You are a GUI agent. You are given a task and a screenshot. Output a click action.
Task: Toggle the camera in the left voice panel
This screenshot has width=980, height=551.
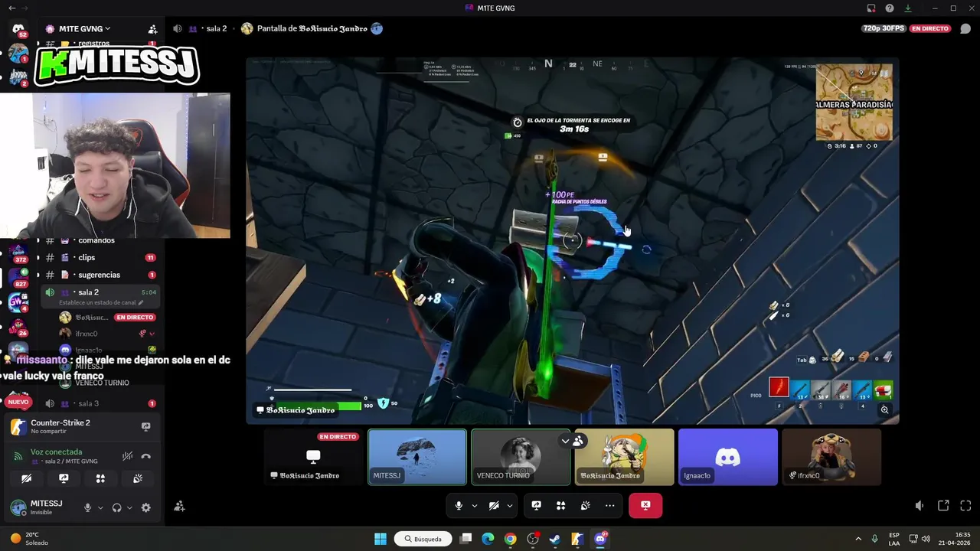point(26,478)
